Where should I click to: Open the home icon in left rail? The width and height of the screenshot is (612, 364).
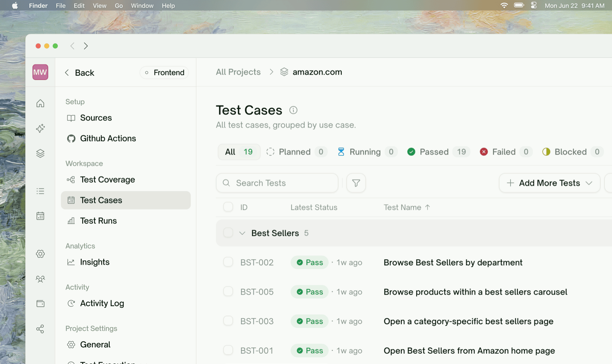point(40,103)
